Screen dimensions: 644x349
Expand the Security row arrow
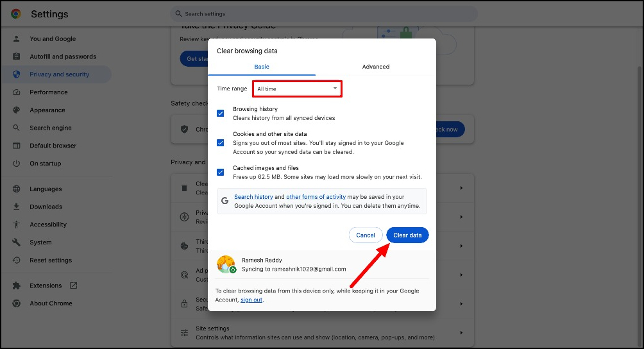[461, 304]
